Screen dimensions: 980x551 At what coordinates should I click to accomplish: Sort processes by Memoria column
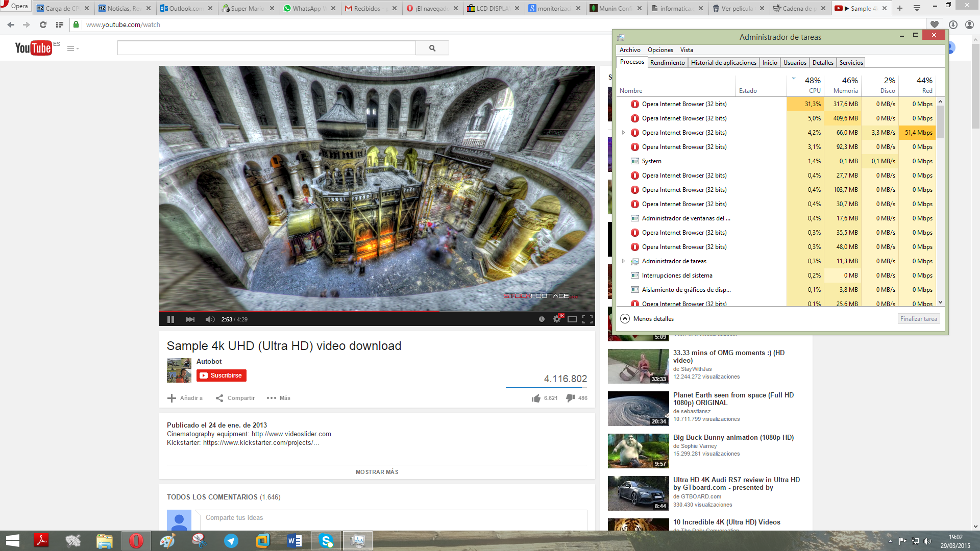click(842, 85)
